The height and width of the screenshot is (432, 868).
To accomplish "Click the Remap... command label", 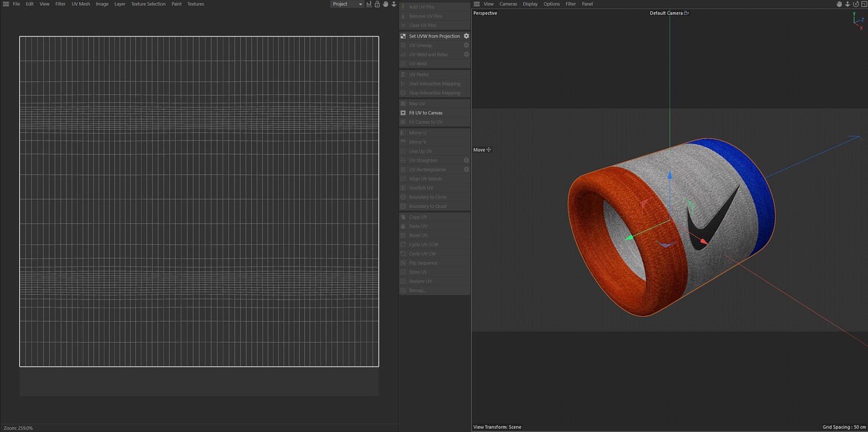I will 417,290.
